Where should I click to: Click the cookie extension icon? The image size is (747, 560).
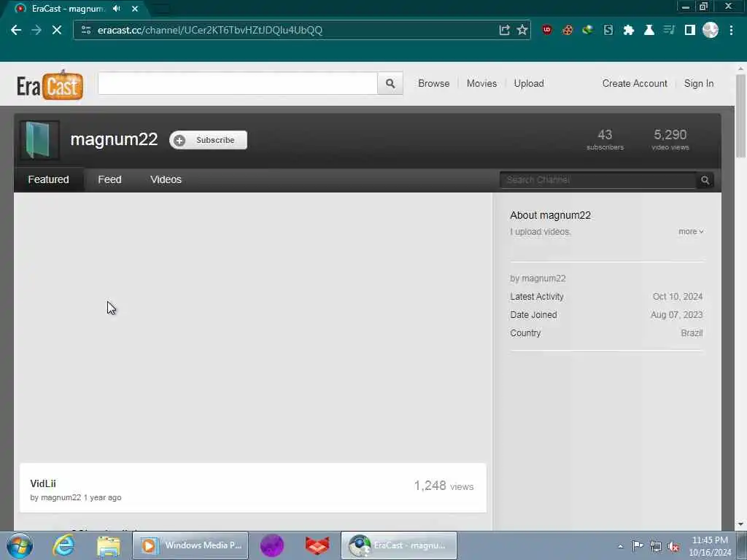coord(568,30)
